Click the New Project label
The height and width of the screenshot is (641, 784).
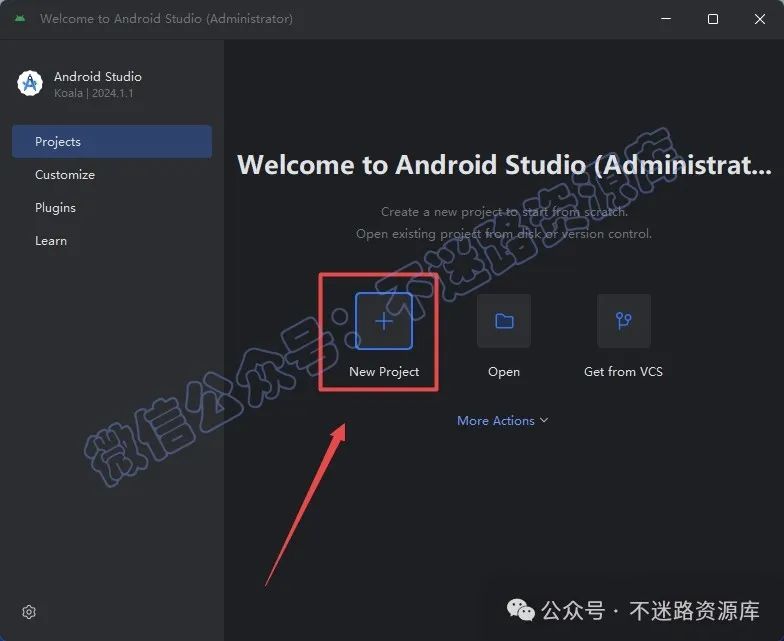coord(384,372)
